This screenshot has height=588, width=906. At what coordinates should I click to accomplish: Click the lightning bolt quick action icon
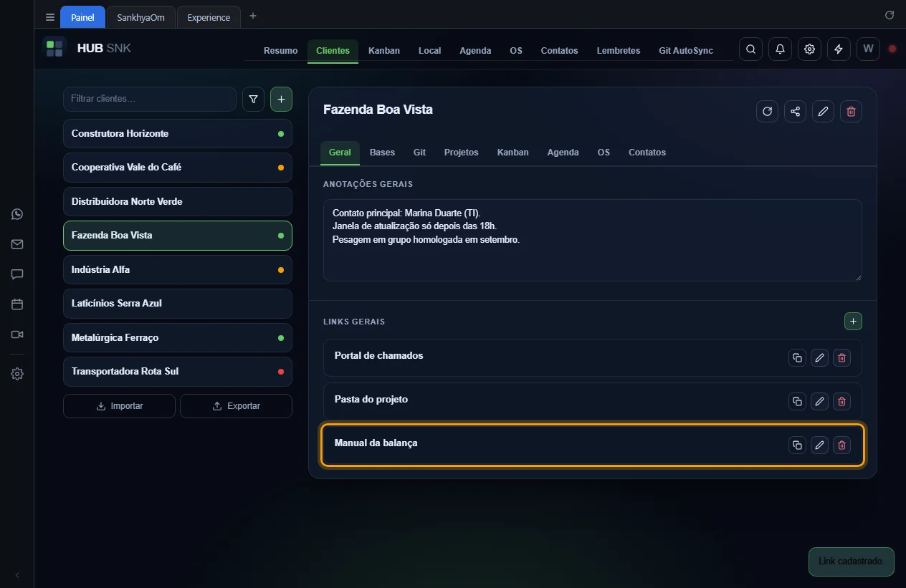coord(839,49)
